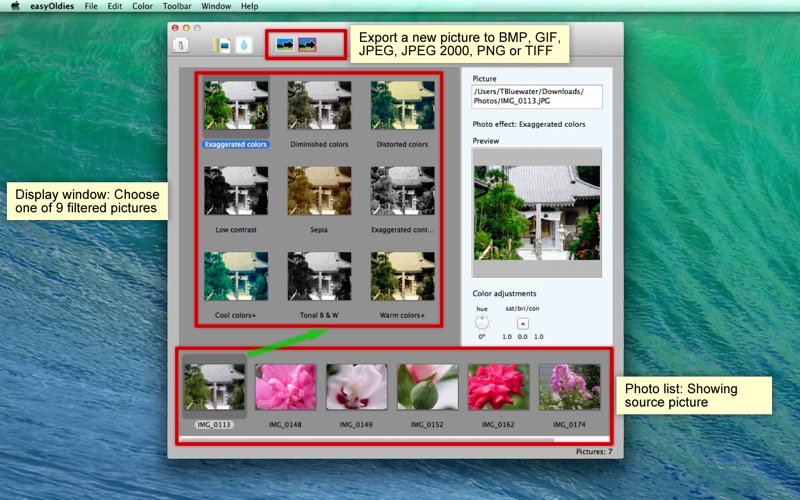Click the red-bordered export picture icon
Image resolution: width=800 pixels, height=500 pixels.
tap(307, 45)
